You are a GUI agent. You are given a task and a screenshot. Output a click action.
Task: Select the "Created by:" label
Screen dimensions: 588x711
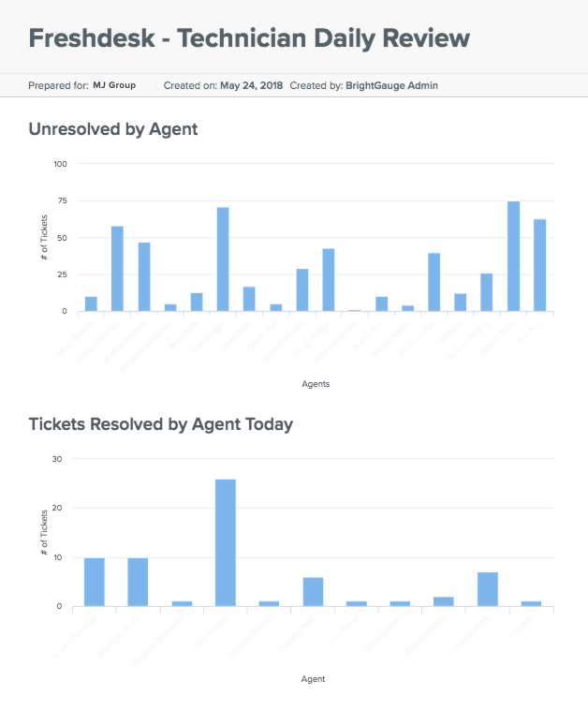pos(316,85)
